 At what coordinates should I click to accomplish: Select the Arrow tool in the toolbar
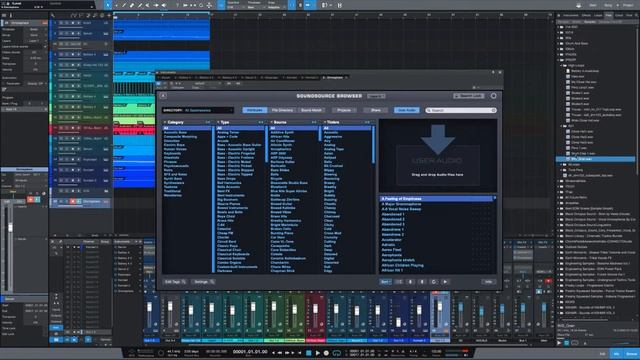point(108,5)
